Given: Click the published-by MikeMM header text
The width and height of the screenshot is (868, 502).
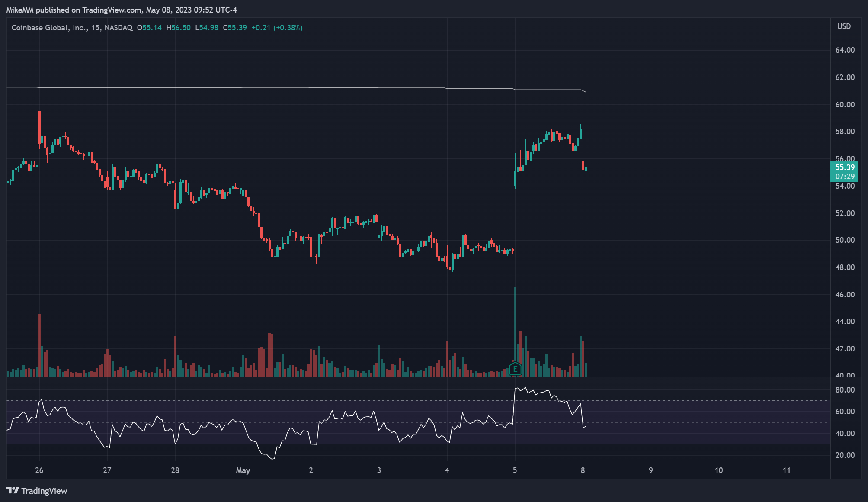Looking at the screenshot, I should coord(122,10).
